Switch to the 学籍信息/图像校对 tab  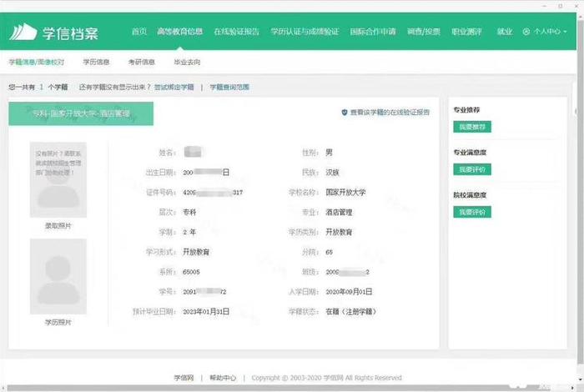pos(37,62)
